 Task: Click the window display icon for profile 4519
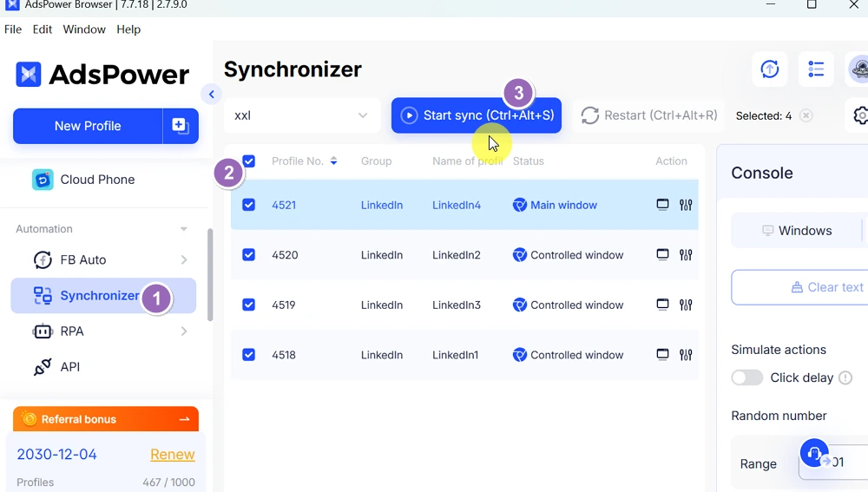pos(662,305)
